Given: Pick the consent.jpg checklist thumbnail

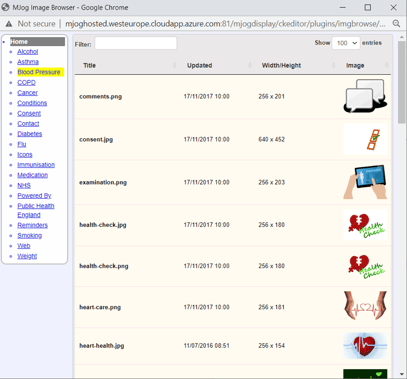Looking at the screenshot, I should click(365, 139).
